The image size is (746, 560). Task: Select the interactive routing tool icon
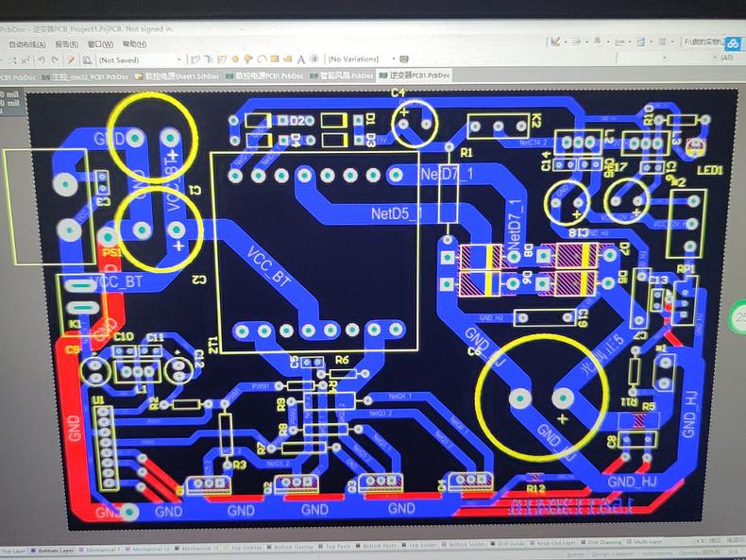tap(195, 59)
